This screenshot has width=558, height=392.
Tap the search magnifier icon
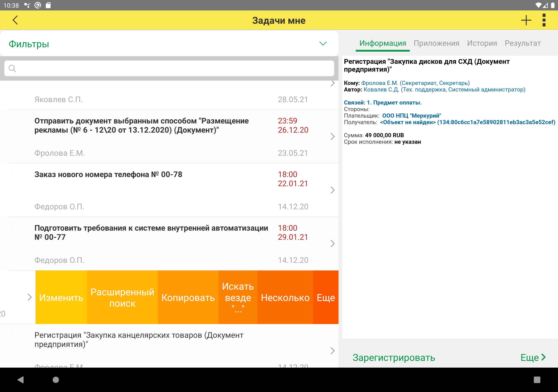pos(12,68)
